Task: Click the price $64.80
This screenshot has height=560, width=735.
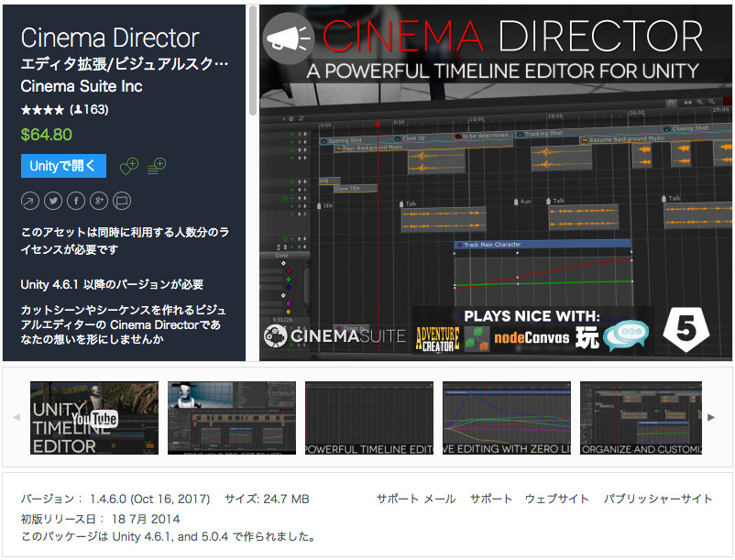Action: click(x=47, y=135)
